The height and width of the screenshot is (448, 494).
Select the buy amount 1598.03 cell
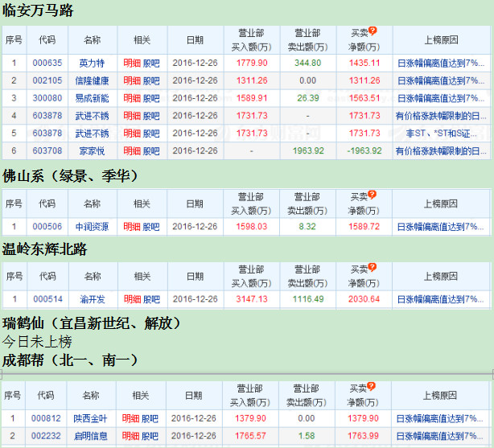click(251, 227)
